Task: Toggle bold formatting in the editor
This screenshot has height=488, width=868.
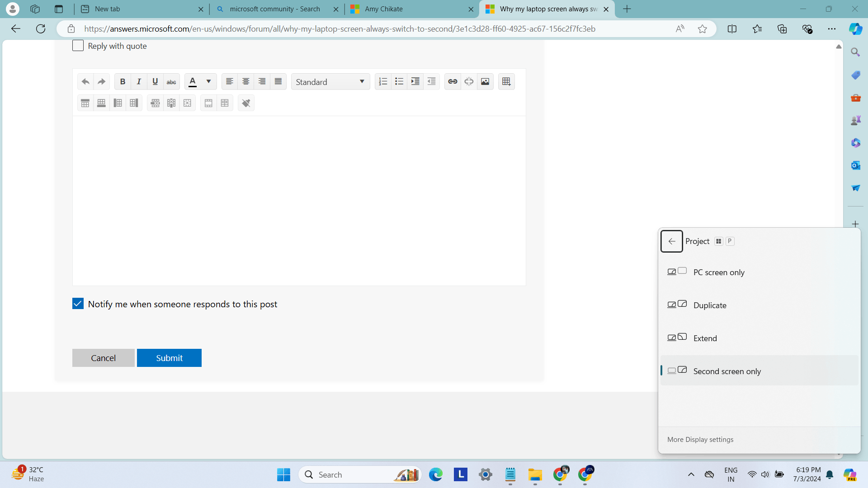Action: tap(123, 82)
